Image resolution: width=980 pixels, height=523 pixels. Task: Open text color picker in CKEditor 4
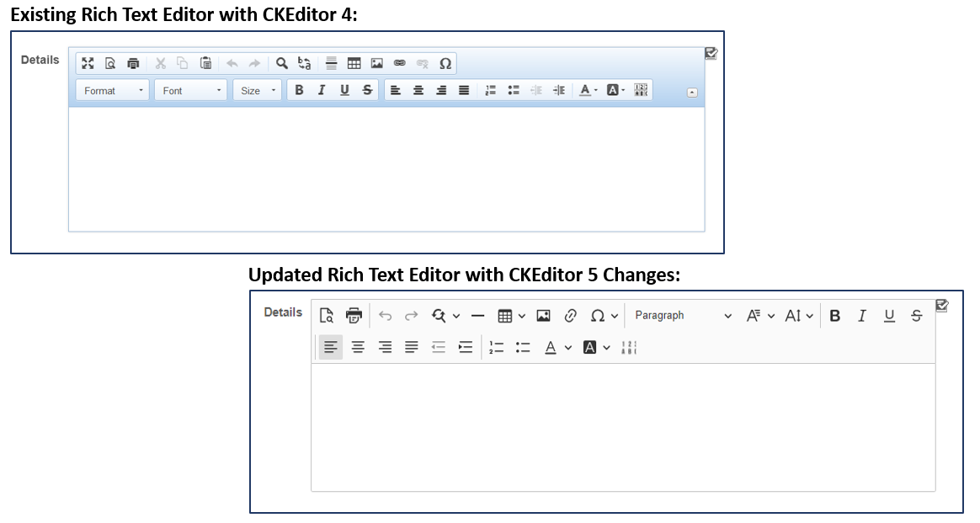tap(589, 90)
